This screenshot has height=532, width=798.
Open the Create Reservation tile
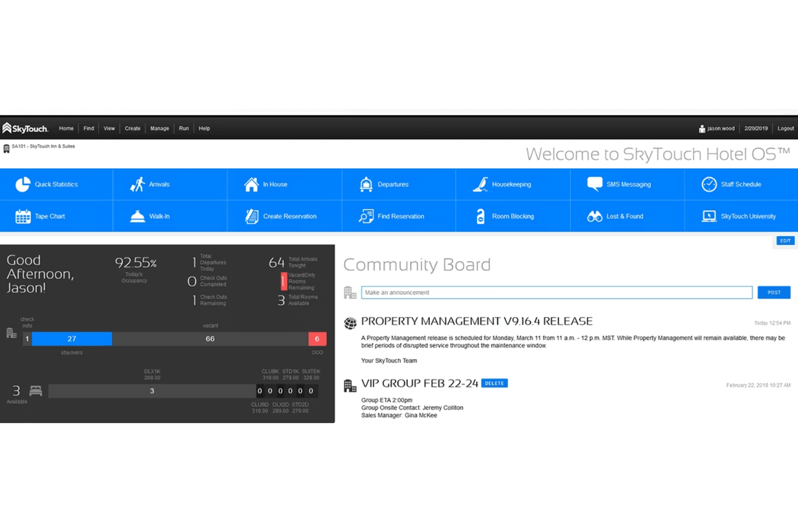click(284, 216)
